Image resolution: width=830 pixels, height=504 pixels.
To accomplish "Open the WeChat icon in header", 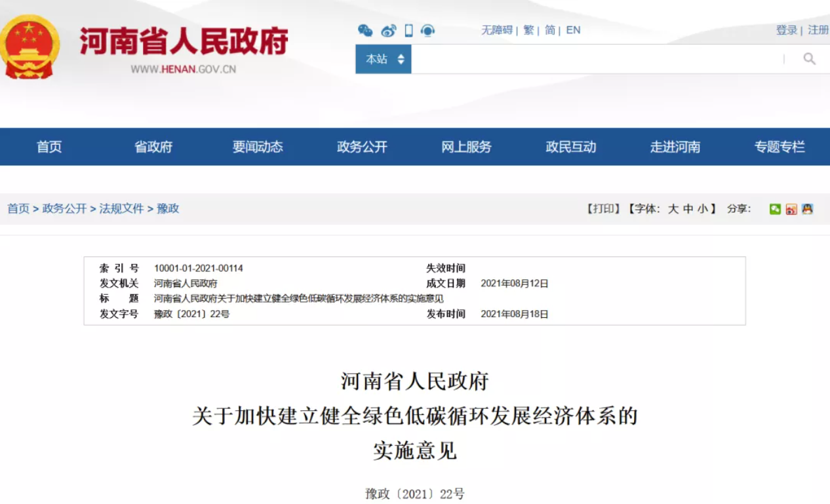I will pyautogui.click(x=365, y=30).
